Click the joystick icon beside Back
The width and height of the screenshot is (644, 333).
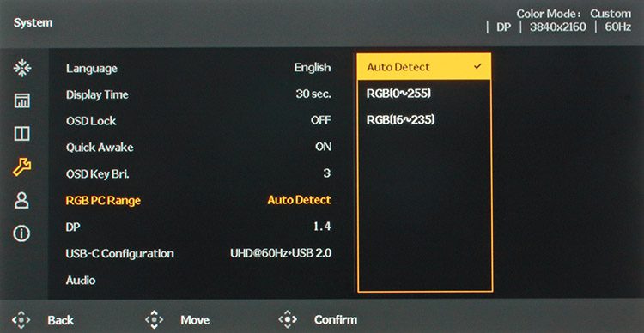[x=21, y=319]
